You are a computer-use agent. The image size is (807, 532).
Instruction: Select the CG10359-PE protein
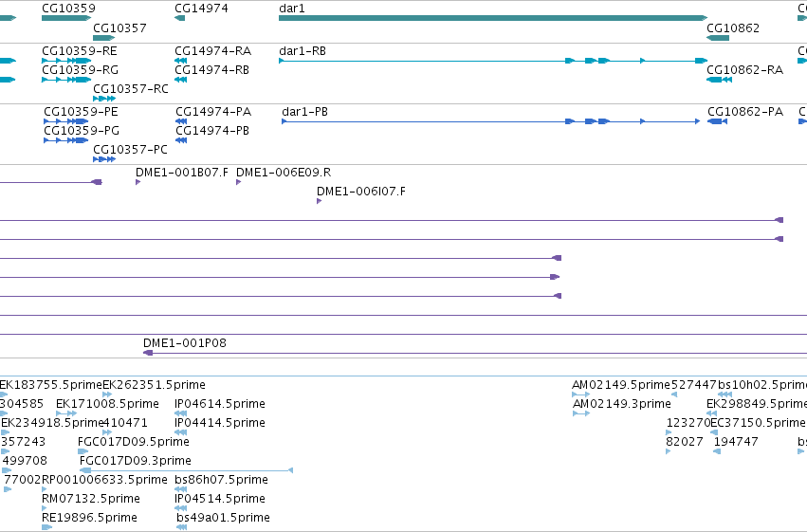pos(65,121)
